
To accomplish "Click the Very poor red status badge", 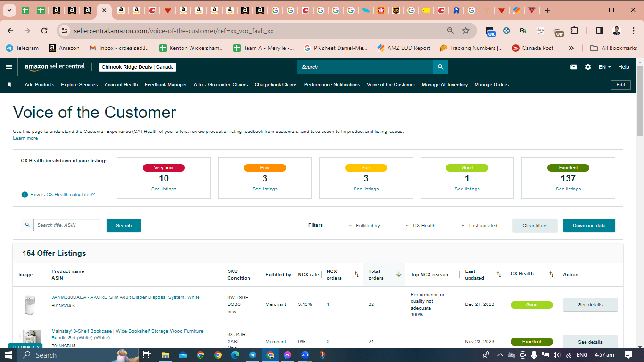I will pyautogui.click(x=164, y=168).
